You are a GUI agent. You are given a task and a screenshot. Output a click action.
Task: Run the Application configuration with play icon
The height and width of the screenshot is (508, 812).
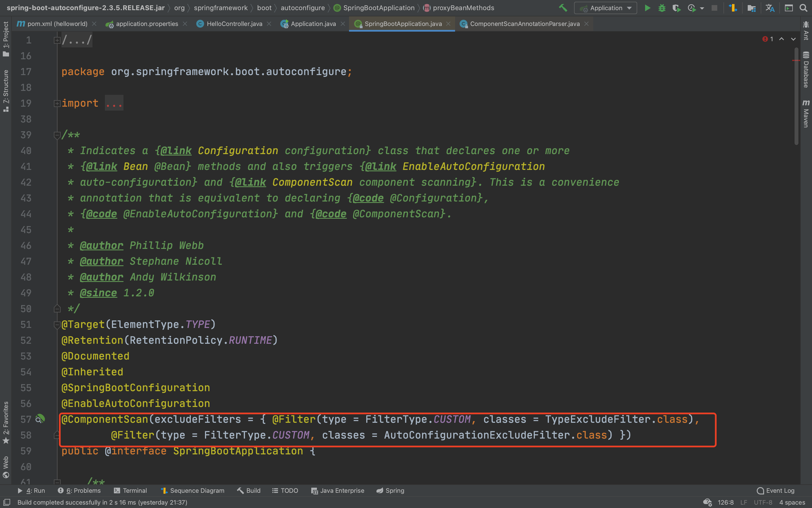pyautogui.click(x=648, y=8)
